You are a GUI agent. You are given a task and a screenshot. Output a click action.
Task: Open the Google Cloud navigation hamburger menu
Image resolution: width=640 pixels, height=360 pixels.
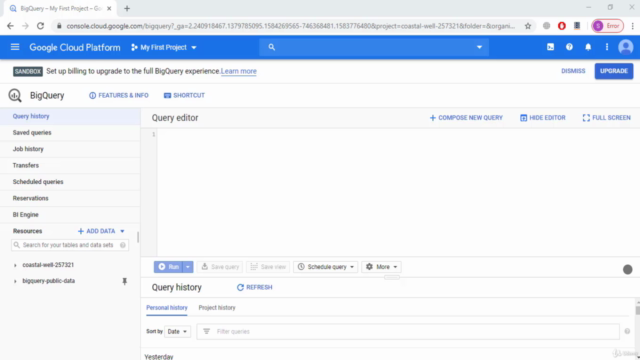15,47
